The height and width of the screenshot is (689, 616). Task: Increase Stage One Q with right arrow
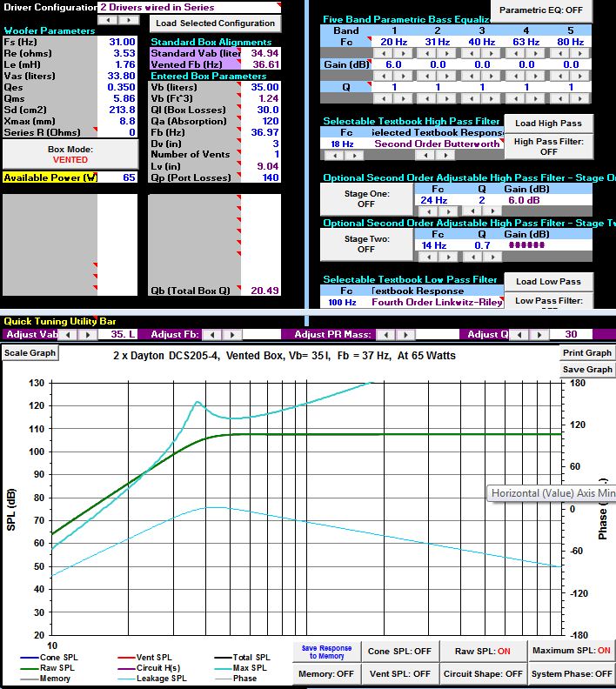point(493,211)
